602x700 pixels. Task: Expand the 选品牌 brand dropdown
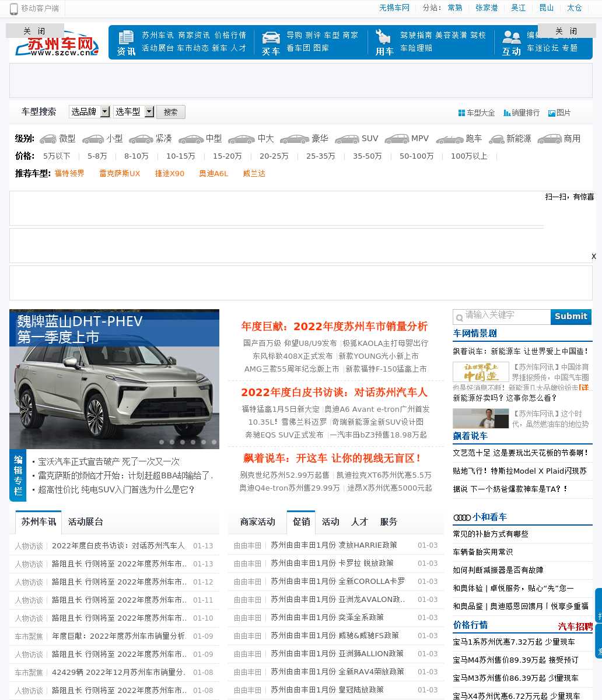(89, 111)
